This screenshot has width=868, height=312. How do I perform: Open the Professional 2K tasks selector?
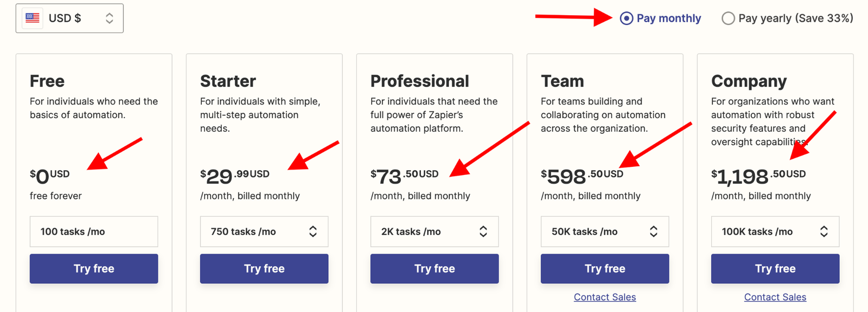435,231
